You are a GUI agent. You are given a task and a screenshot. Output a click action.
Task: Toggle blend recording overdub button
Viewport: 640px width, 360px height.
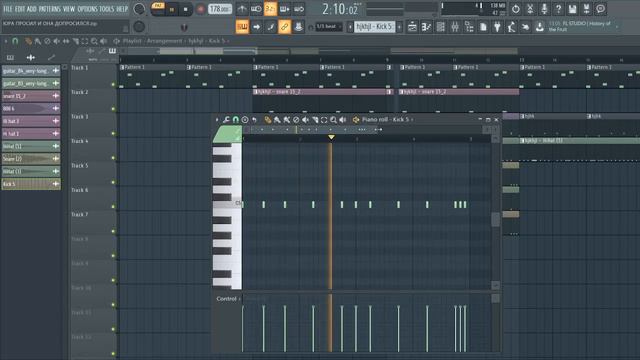pos(284,9)
